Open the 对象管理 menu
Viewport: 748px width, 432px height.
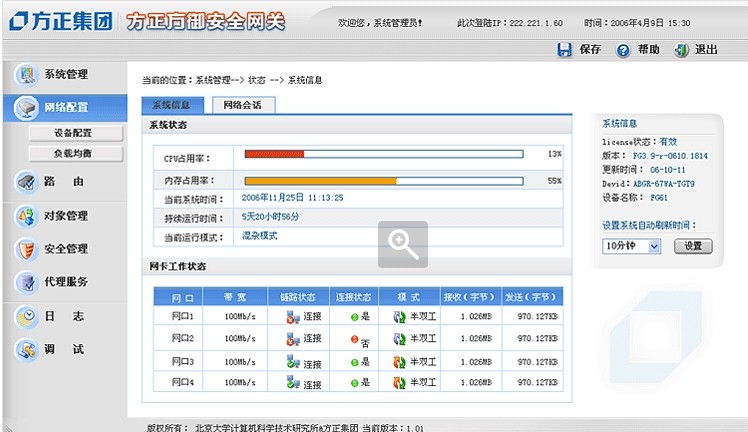65,216
